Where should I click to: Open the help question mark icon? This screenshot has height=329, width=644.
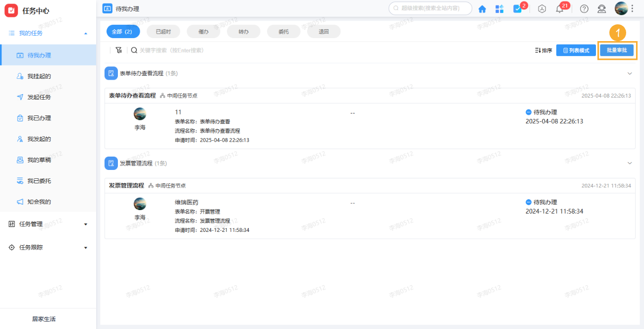pos(584,8)
